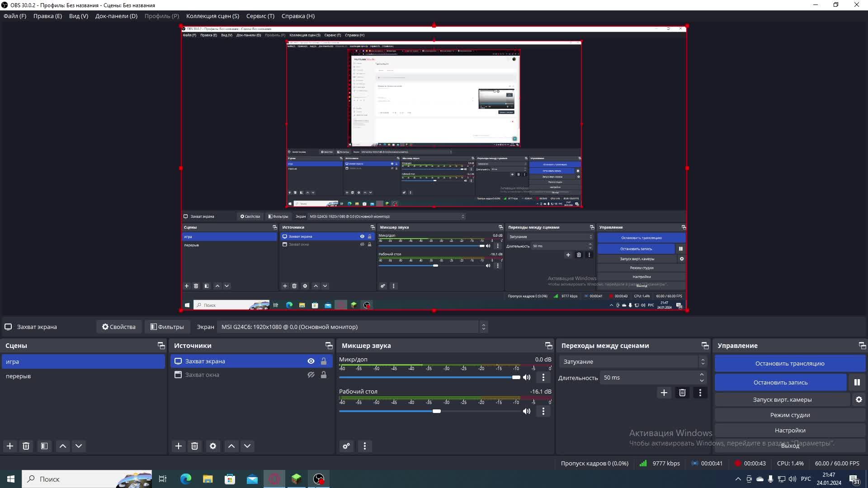Hide the Захват экрана source eye
The width and height of the screenshot is (868, 488).
(x=311, y=361)
